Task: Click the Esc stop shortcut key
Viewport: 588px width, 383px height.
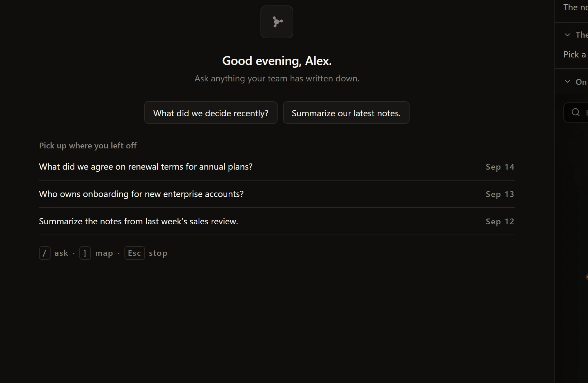Action: 135,253
